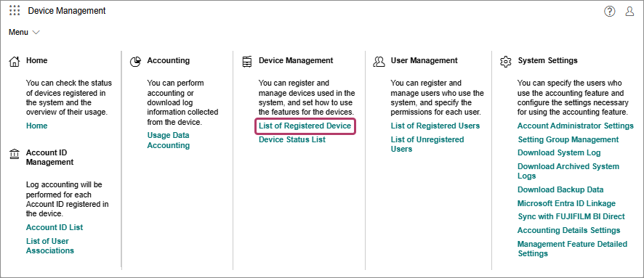Open Usage Data Accounting
This screenshot has height=278, width=644.
(x=169, y=140)
